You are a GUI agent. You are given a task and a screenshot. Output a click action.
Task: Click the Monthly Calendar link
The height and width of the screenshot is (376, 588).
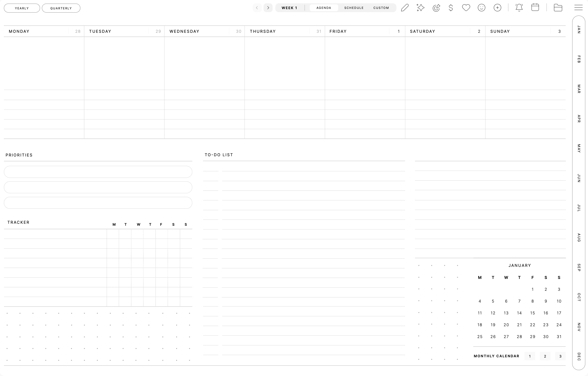pyautogui.click(x=496, y=356)
